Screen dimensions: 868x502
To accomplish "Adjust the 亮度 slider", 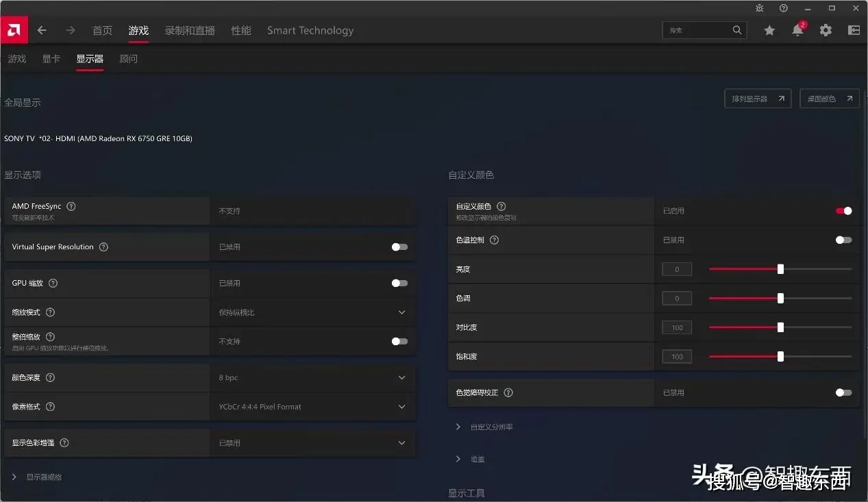I will pyautogui.click(x=780, y=269).
